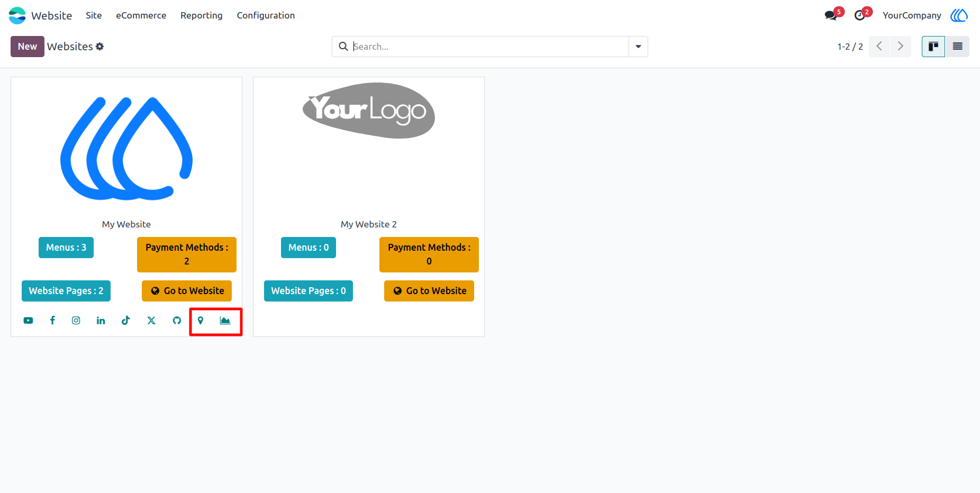Click Menus : 3 on My Website
The width and height of the screenshot is (980, 493).
point(66,248)
